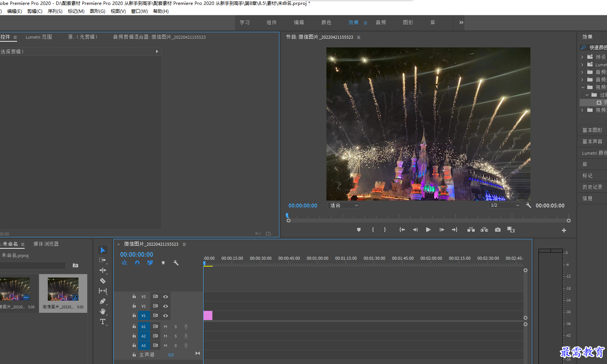
Task: Switch to 音频 workspace tab
Action: click(x=381, y=22)
